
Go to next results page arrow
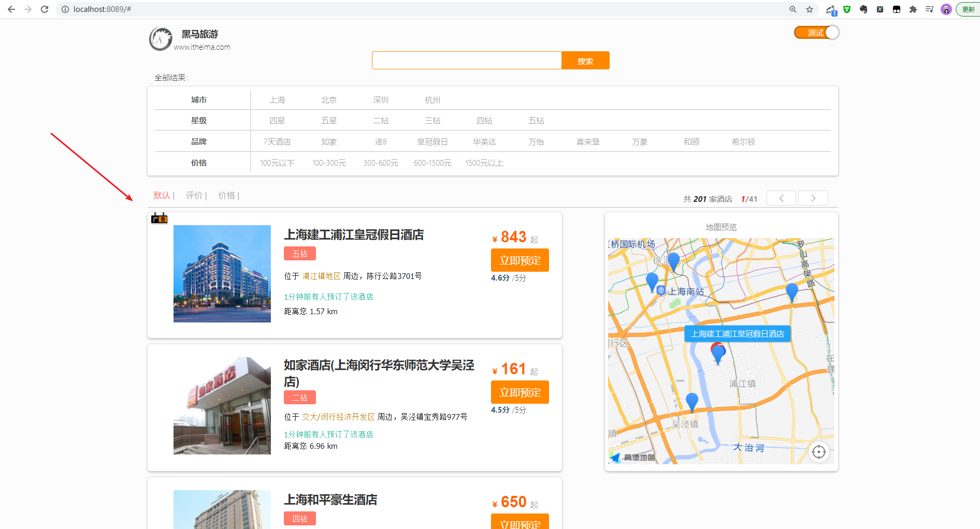pos(813,198)
